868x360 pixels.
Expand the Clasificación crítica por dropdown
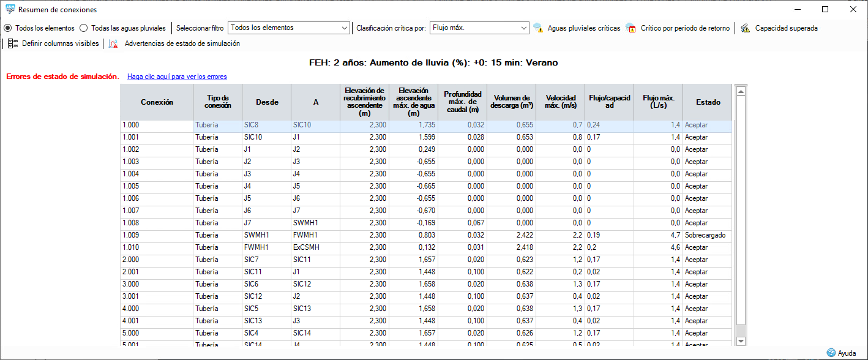(480, 28)
